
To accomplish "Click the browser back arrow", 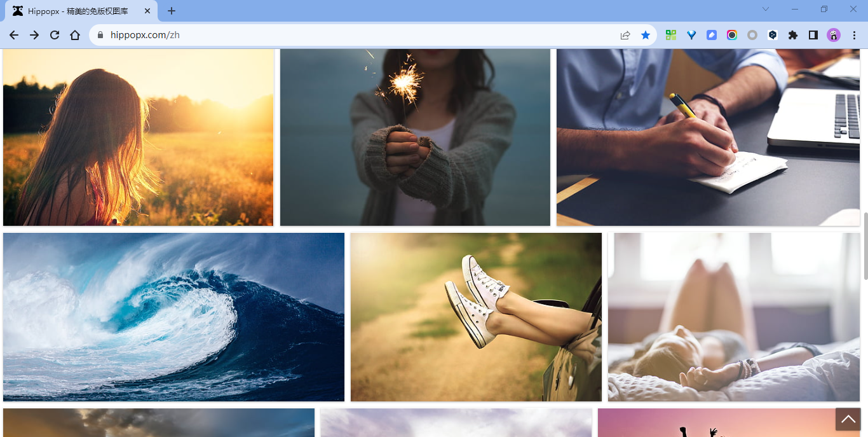I will coord(14,35).
